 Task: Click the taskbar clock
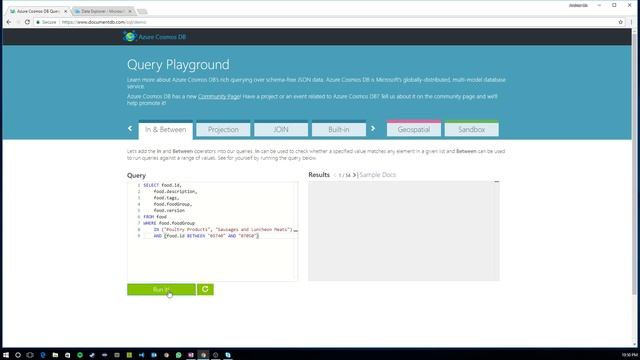(x=630, y=355)
